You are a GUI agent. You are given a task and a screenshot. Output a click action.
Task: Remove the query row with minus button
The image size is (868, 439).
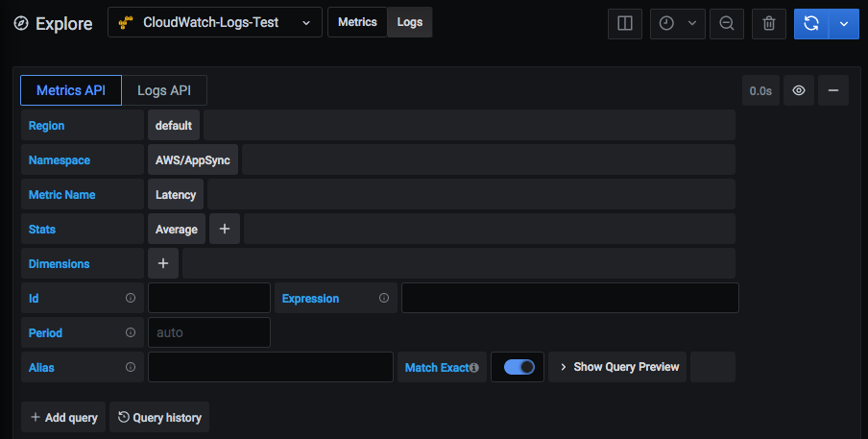(x=832, y=90)
